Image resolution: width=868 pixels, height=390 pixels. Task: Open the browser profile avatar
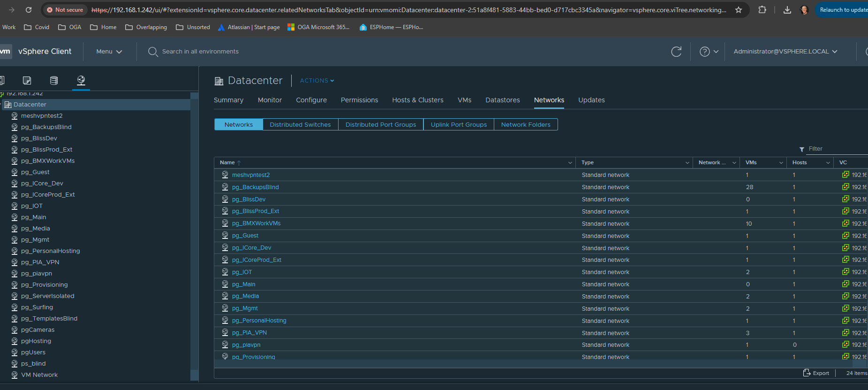click(x=805, y=10)
